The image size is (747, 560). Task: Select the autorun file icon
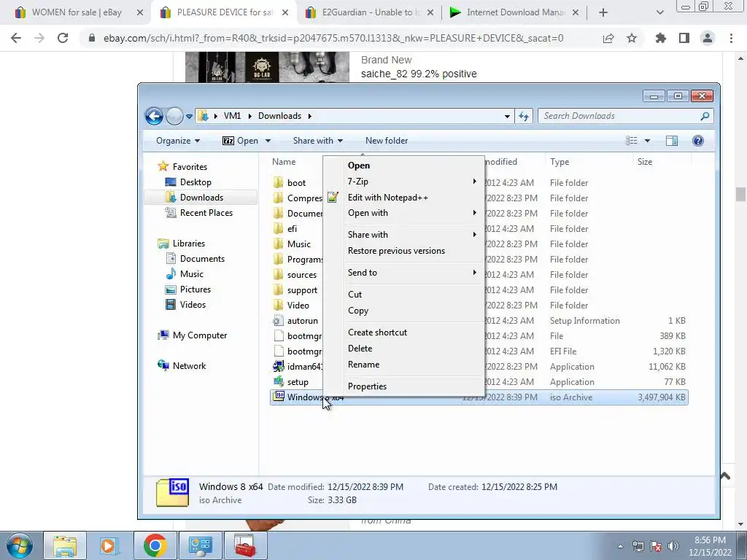(279, 321)
